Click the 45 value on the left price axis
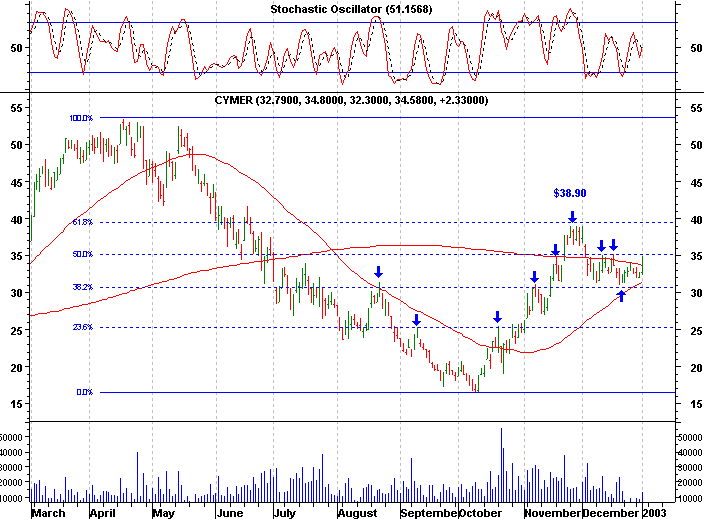Viewport: 705px width, 519px height. pyautogui.click(x=16, y=182)
